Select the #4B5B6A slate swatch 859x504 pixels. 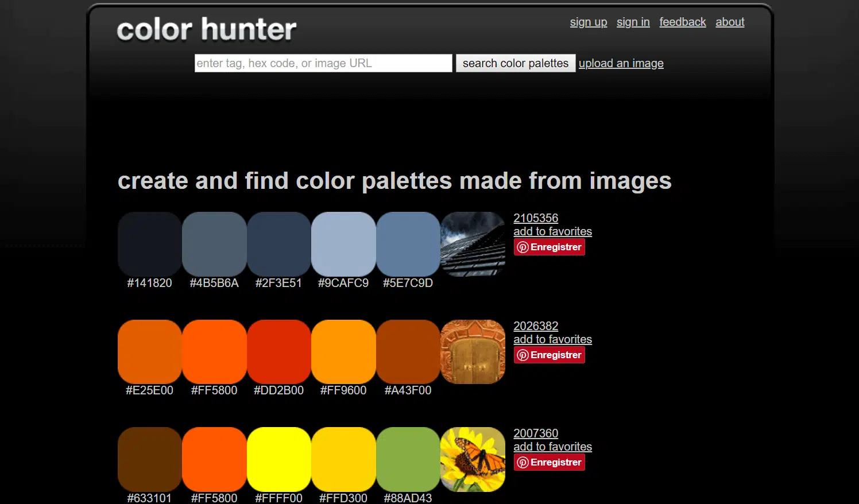pos(214,244)
